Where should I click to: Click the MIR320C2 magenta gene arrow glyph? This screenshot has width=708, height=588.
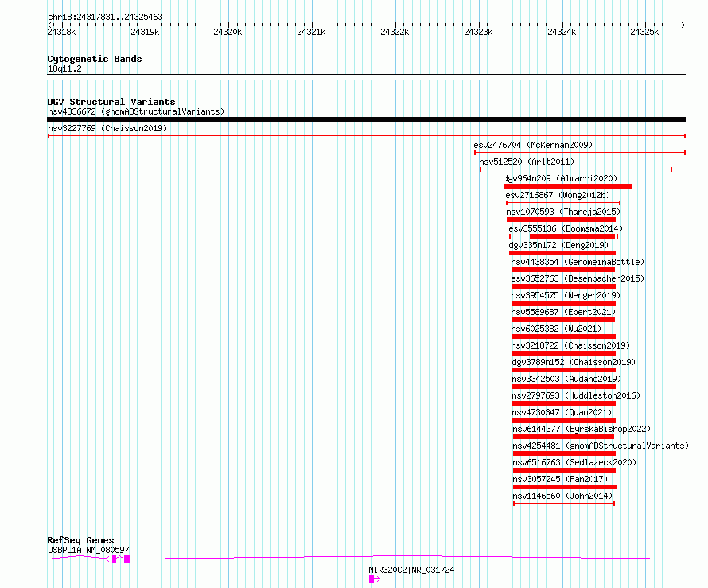(375, 579)
